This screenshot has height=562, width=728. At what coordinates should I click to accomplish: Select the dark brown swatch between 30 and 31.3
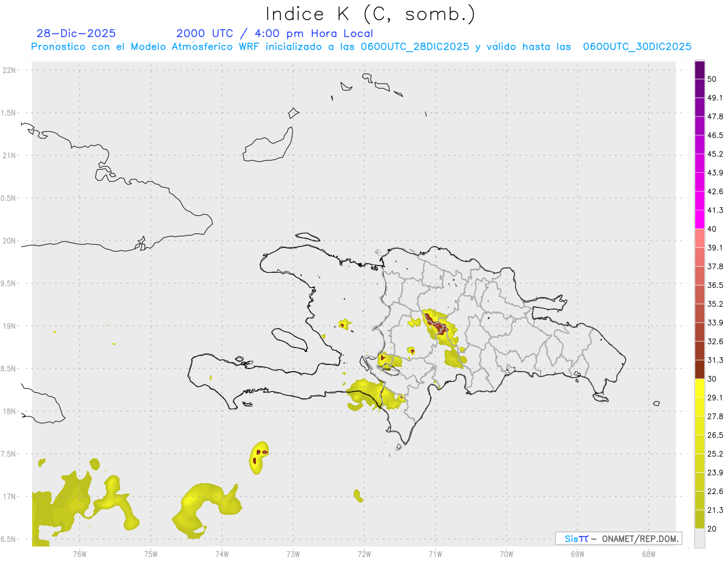[x=699, y=369]
